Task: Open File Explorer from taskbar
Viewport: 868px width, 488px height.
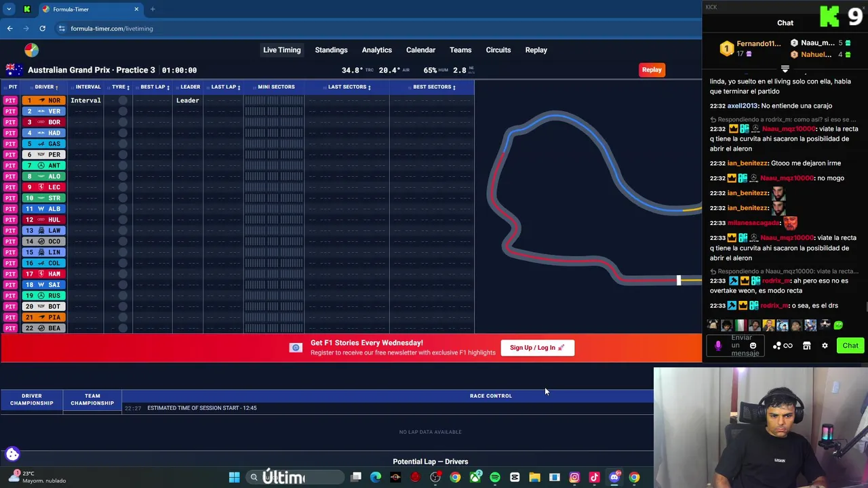Action: pyautogui.click(x=534, y=478)
